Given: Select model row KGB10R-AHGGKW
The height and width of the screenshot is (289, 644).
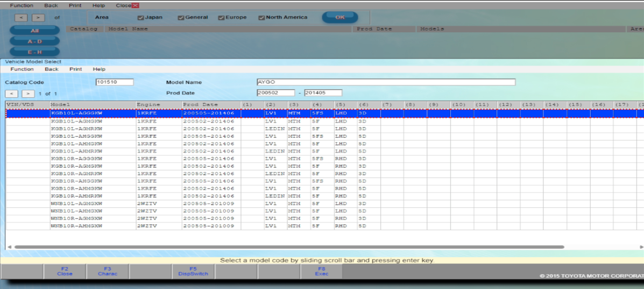Looking at the screenshot, I should 324,181.
